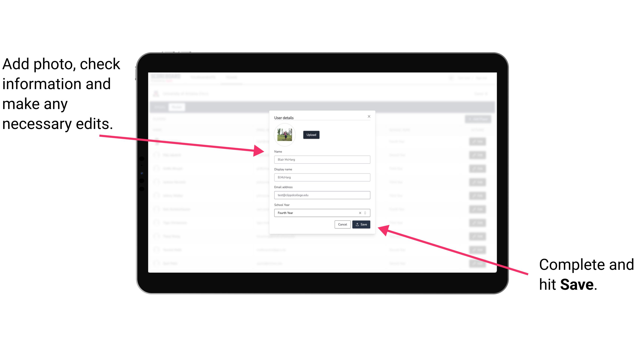The height and width of the screenshot is (346, 644).
Task: Expand the School Year combo box
Action: click(x=366, y=213)
